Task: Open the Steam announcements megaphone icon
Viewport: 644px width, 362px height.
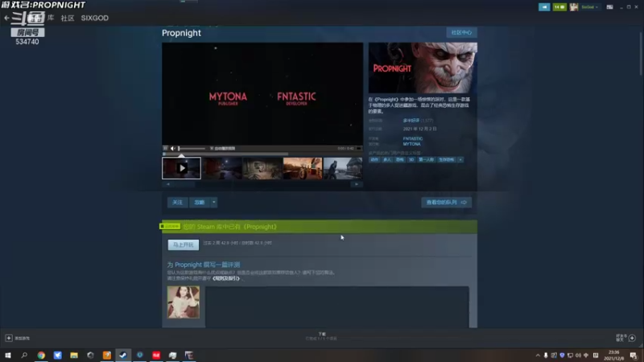Action: coord(544,7)
